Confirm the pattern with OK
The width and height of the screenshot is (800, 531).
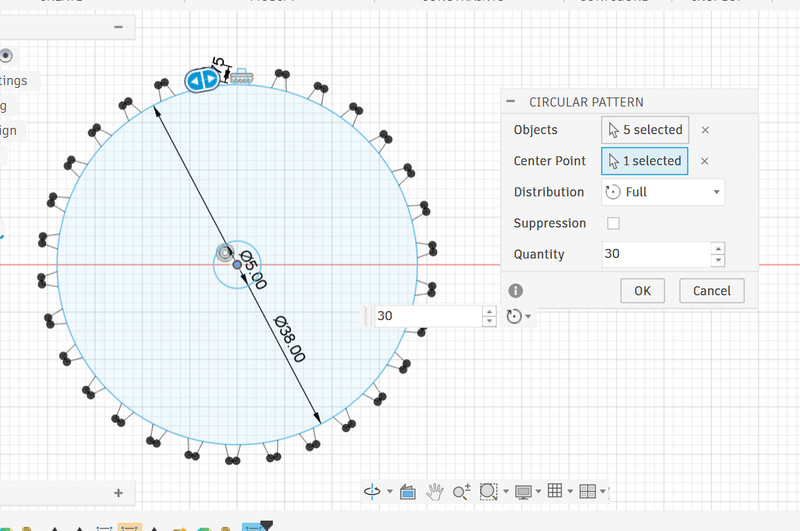coord(642,291)
